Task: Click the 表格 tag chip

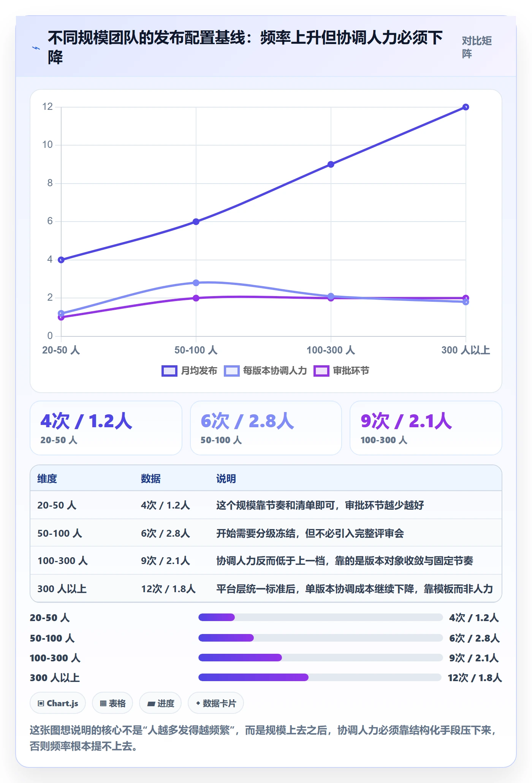Action: 112,703
